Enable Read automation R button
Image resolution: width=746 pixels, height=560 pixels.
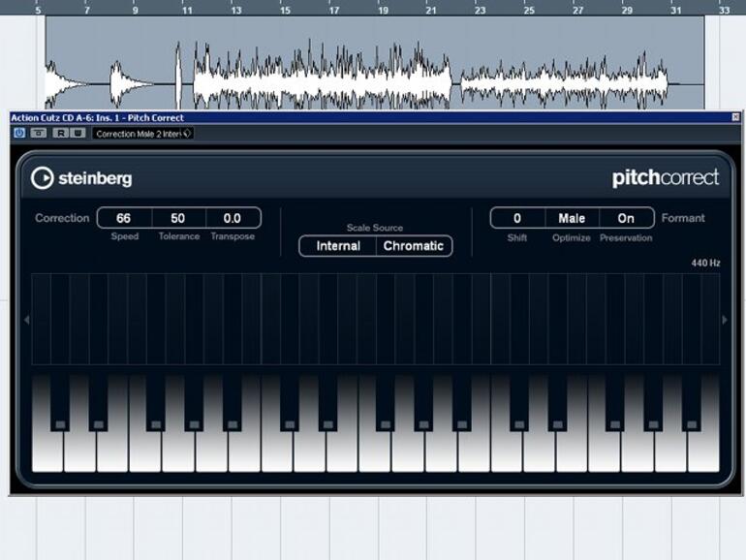(61, 134)
